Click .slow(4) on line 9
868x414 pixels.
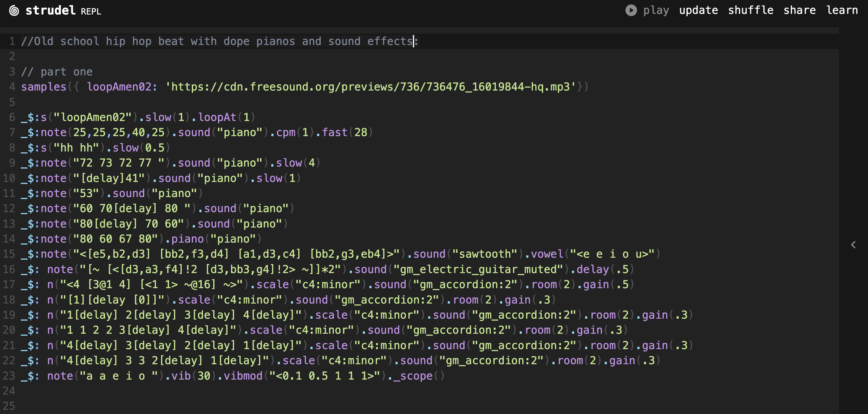[x=295, y=163]
